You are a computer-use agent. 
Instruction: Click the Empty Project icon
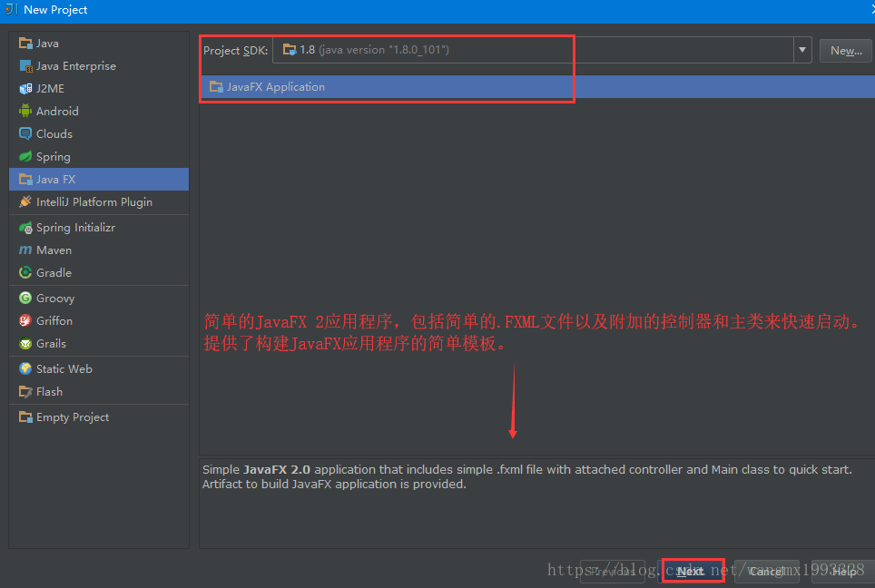click(25, 417)
